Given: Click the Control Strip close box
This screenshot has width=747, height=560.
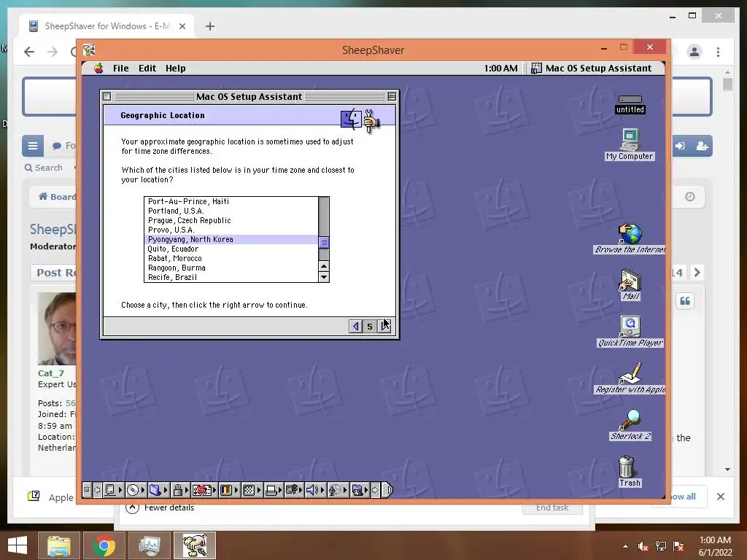Looking at the screenshot, I should pyautogui.click(x=87, y=490).
